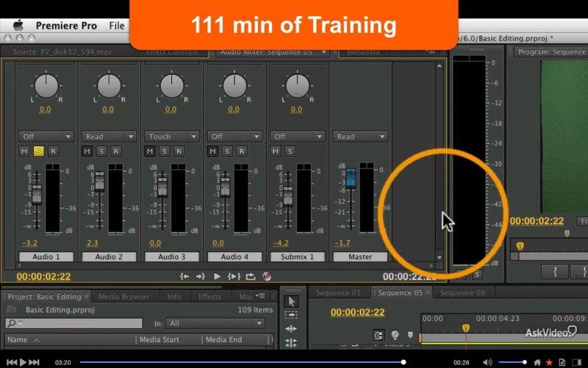Image resolution: width=588 pixels, height=368 pixels.
Task: Switch to the Effects tab
Action: click(x=209, y=297)
